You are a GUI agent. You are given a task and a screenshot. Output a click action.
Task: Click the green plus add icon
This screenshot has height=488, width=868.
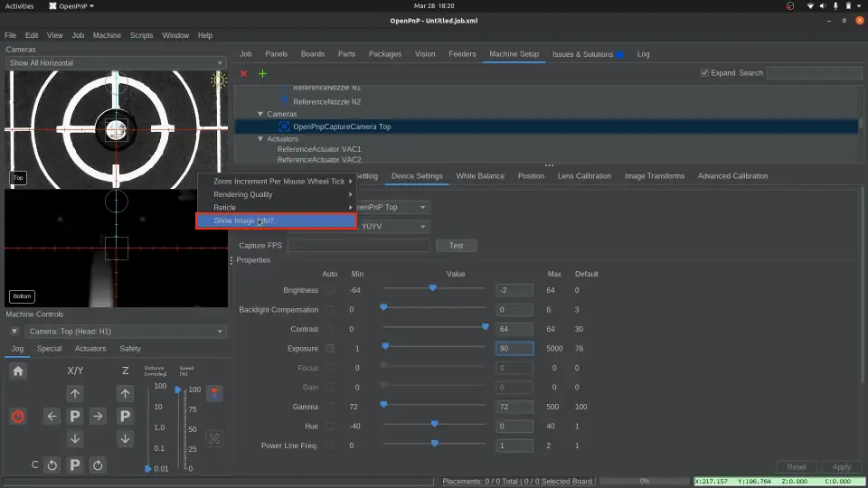(262, 73)
